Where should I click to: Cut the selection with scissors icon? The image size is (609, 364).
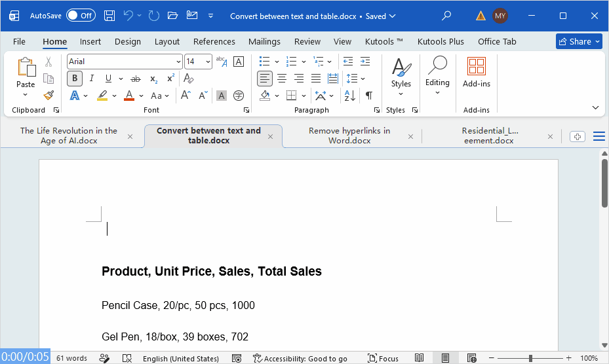pyautogui.click(x=49, y=62)
